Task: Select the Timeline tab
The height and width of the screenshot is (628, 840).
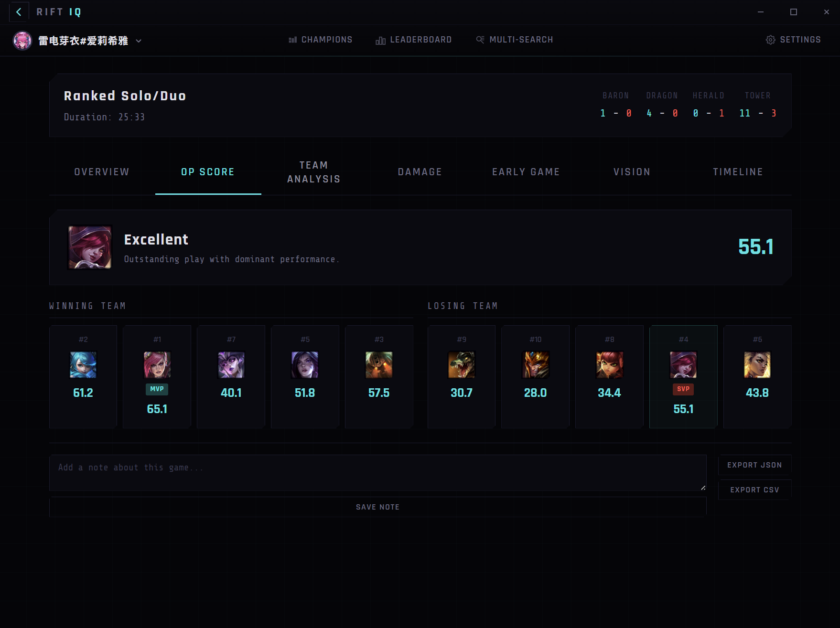Action: click(x=738, y=172)
